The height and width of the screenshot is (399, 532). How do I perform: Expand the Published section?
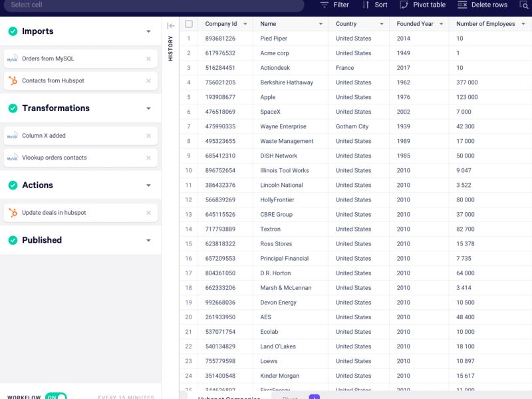coord(148,241)
